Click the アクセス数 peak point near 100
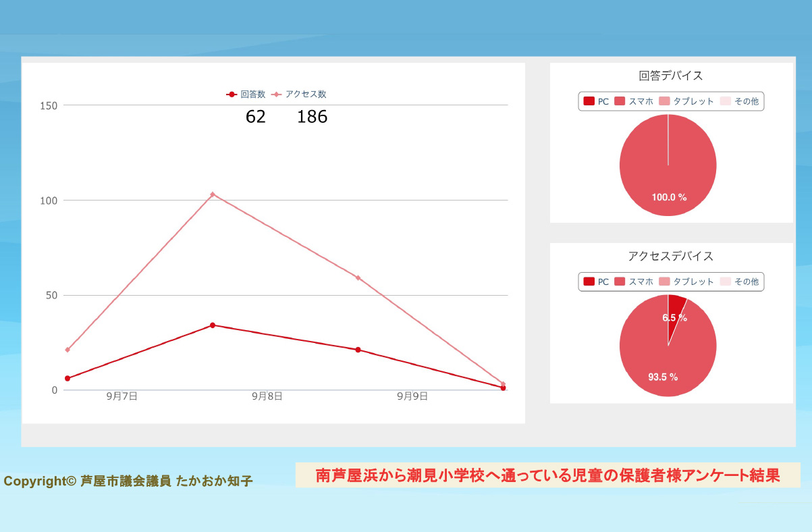This screenshot has height=532, width=812. click(x=213, y=194)
